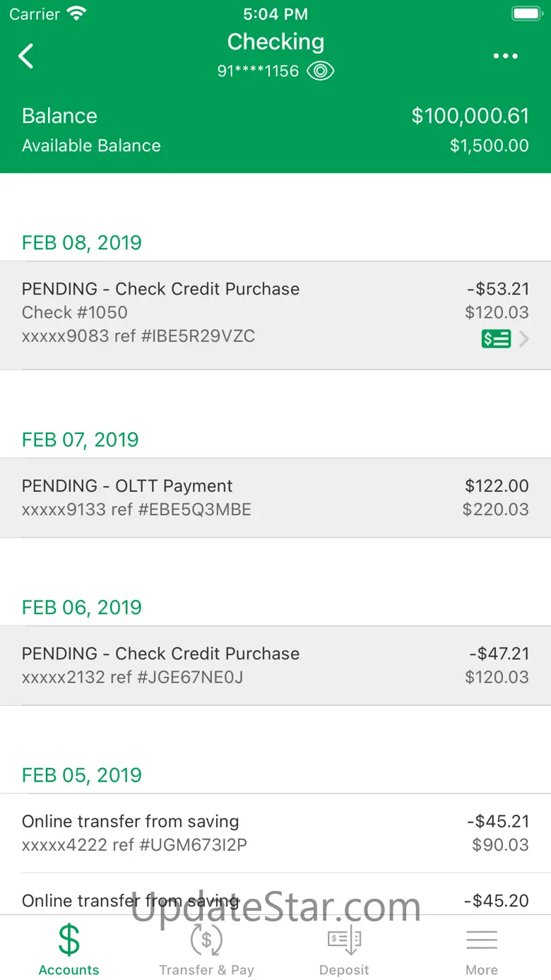The height and width of the screenshot is (980, 551).
Task: Open the PENDING OLTT Payment transaction
Action: 275,497
